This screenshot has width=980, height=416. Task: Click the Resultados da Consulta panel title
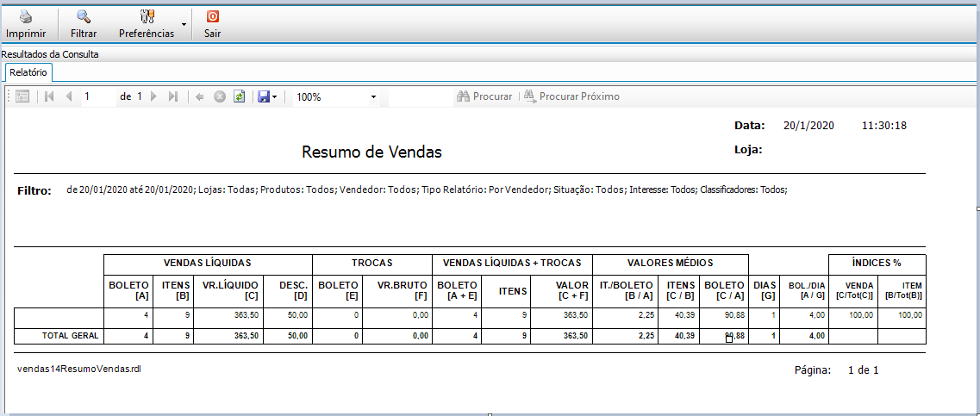pyautogui.click(x=49, y=54)
